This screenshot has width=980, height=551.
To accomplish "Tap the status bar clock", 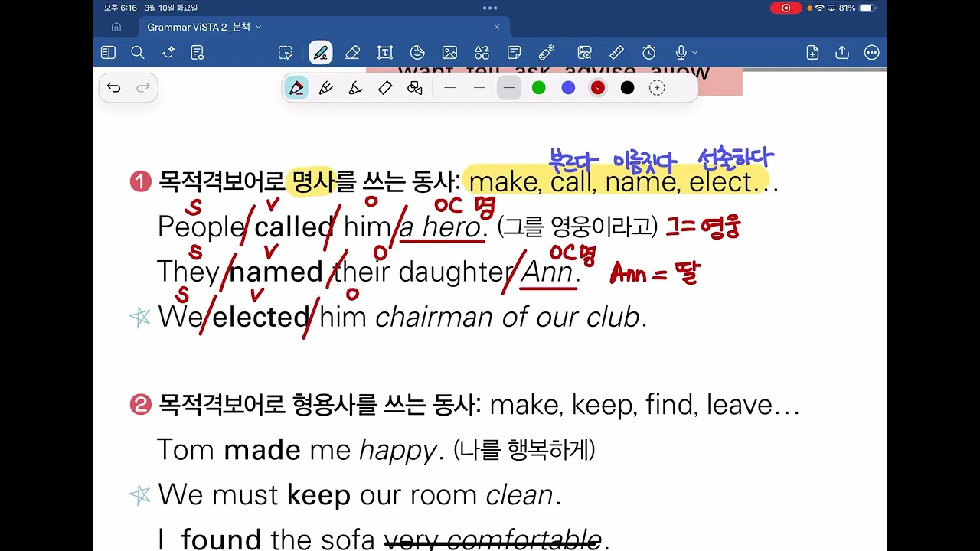I will coord(120,8).
